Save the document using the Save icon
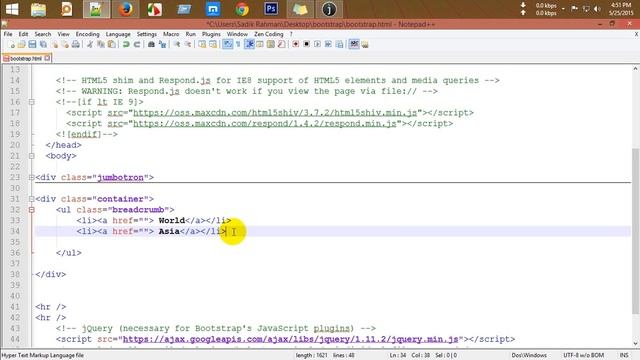The height and width of the screenshot is (360, 640). pos(32,44)
